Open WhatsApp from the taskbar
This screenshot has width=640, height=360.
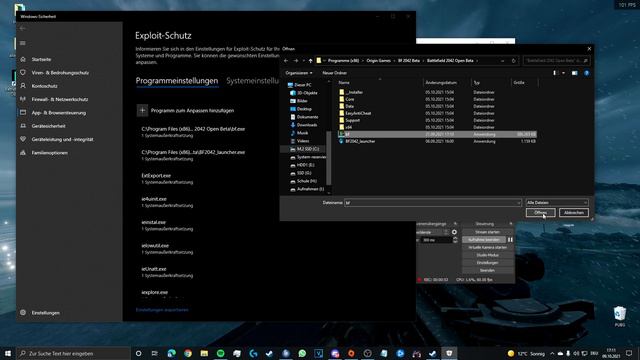pyautogui.click(x=302, y=353)
